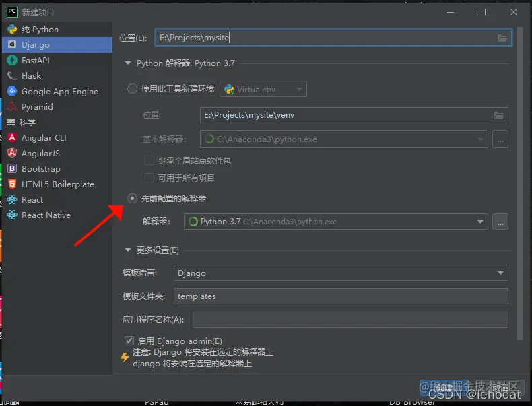This screenshot has width=532, height=406.
Task: Click the venv 位置 path field
Action: 354,115
